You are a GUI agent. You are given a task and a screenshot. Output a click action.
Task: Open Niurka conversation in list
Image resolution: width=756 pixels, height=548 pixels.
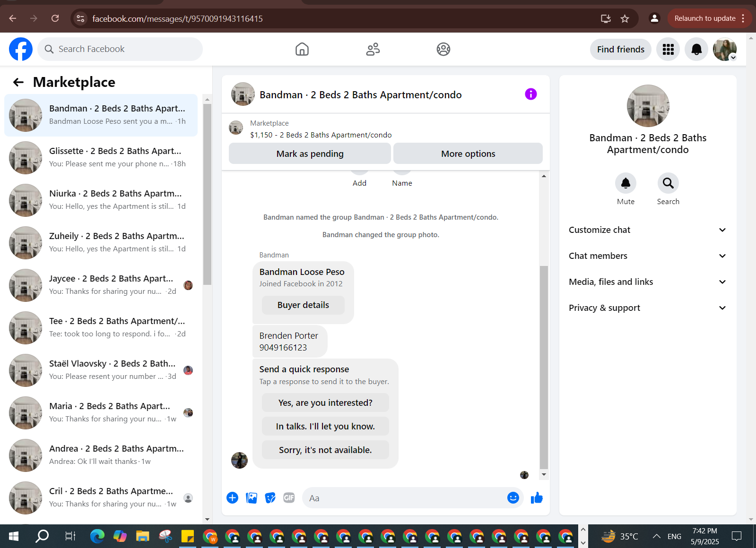pos(101,200)
